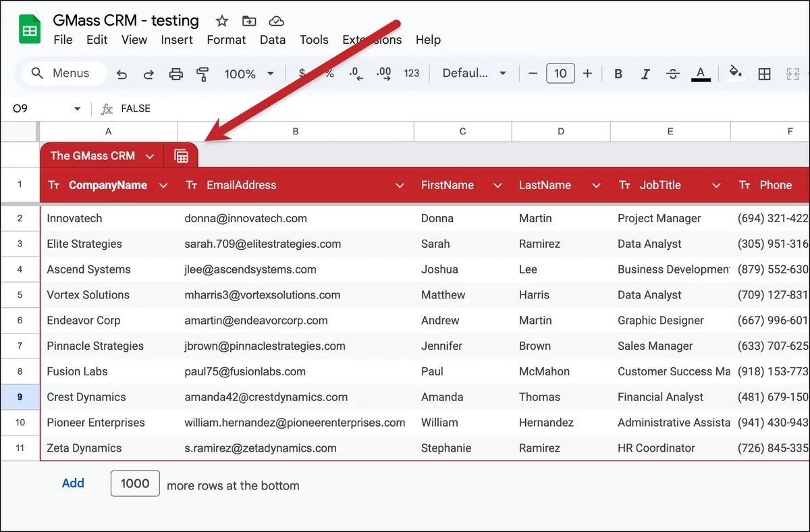Star the GMass CRM - testing document
810x532 pixels.
point(221,20)
